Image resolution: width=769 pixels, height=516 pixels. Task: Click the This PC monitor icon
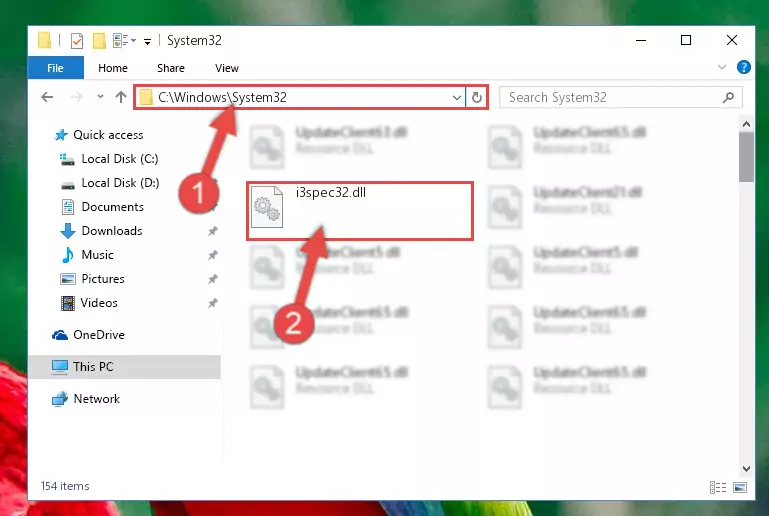[60, 367]
